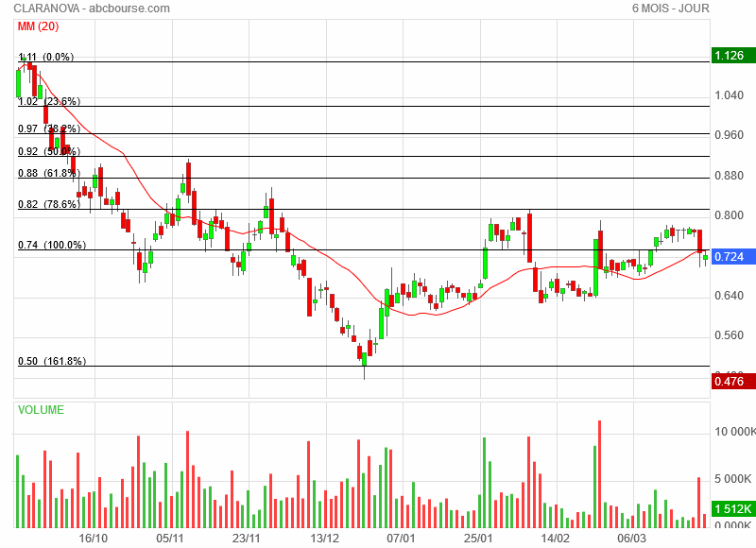Click the 07/01 date label
Image resolution: width=756 pixels, height=548 pixels.
coord(401,539)
